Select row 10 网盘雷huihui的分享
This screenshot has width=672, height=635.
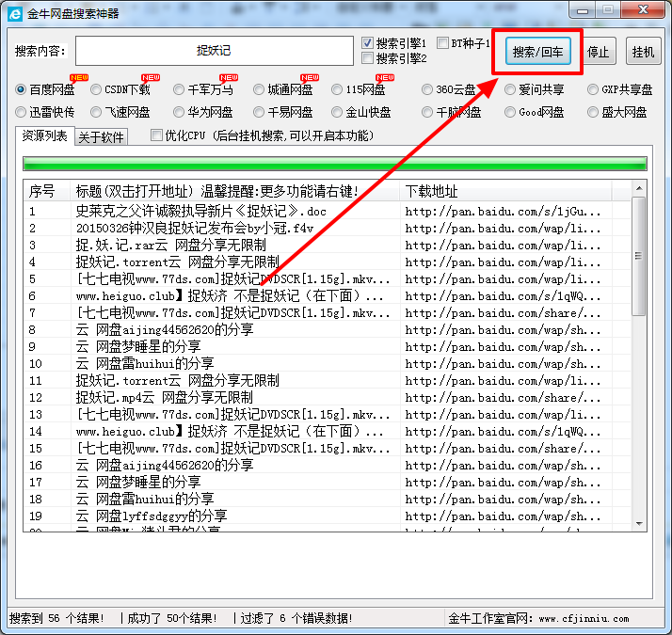pyautogui.click(x=327, y=364)
